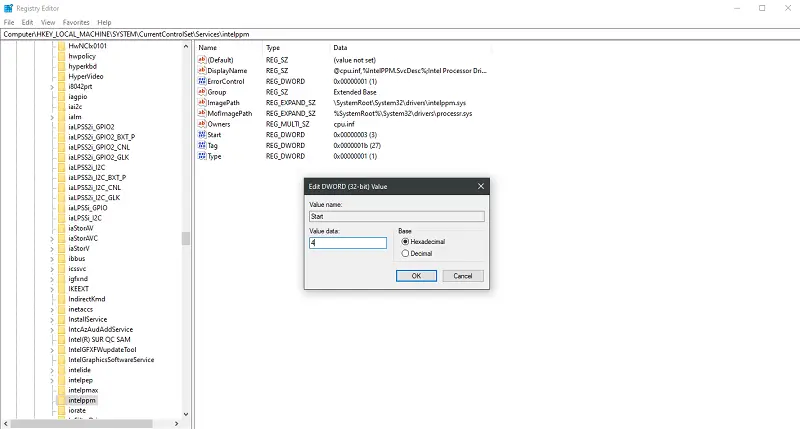This screenshot has width=800, height=429.
Task: Open the Favorites menu
Action: coord(76,21)
